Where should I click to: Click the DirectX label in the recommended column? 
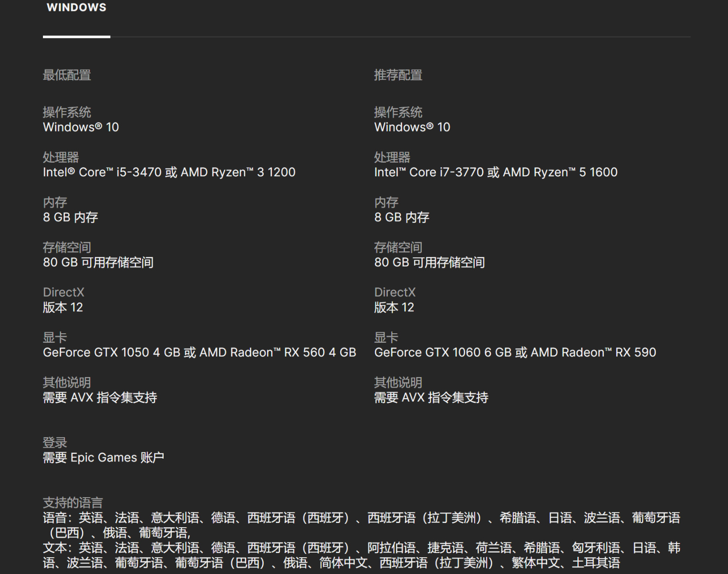tap(395, 292)
